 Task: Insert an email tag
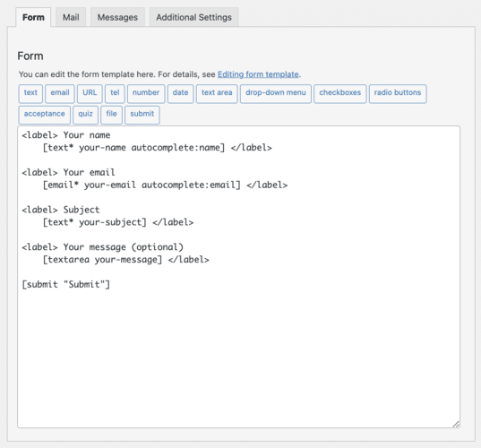coord(60,93)
